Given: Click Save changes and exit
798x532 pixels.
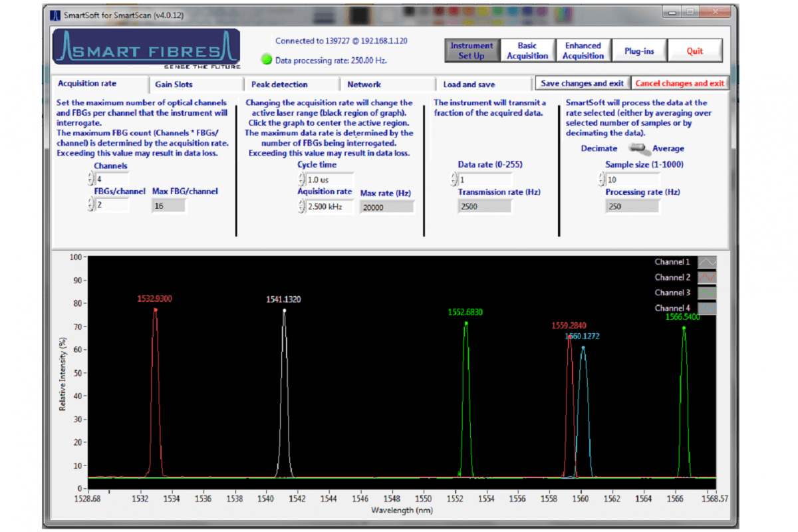Looking at the screenshot, I should pos(583,83).
